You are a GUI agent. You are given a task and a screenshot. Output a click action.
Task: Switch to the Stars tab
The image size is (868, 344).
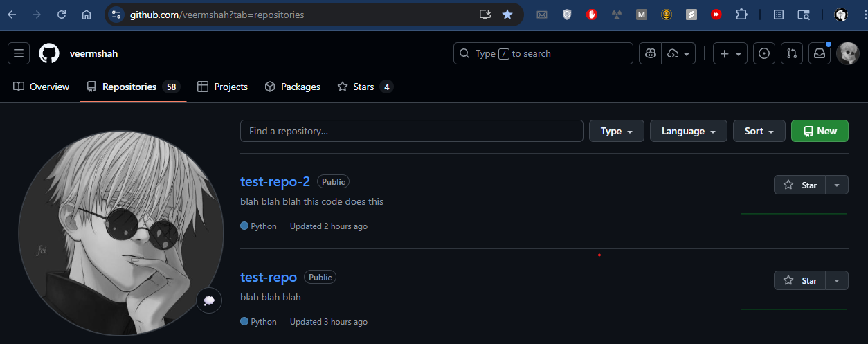coord(365,87)
